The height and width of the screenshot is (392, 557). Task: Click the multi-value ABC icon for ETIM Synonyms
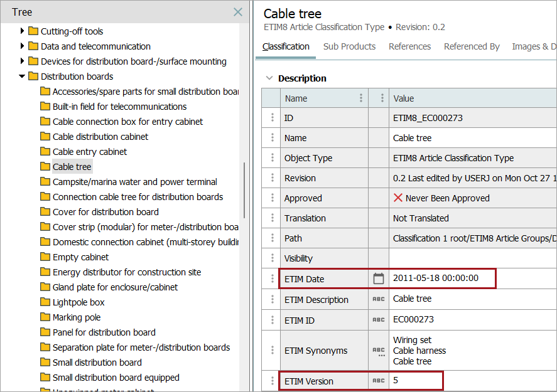point(378,351)
